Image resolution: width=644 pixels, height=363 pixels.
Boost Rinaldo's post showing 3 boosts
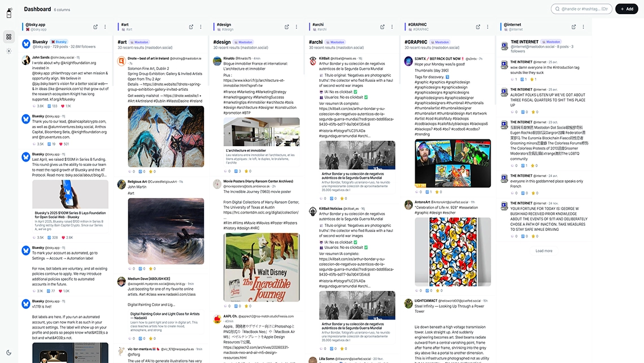[x=237, y=171]
